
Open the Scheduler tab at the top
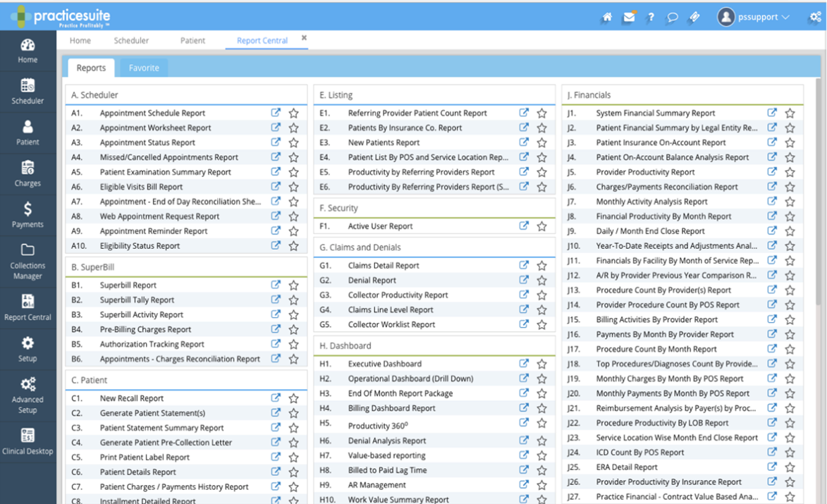(x=131, y=40)
